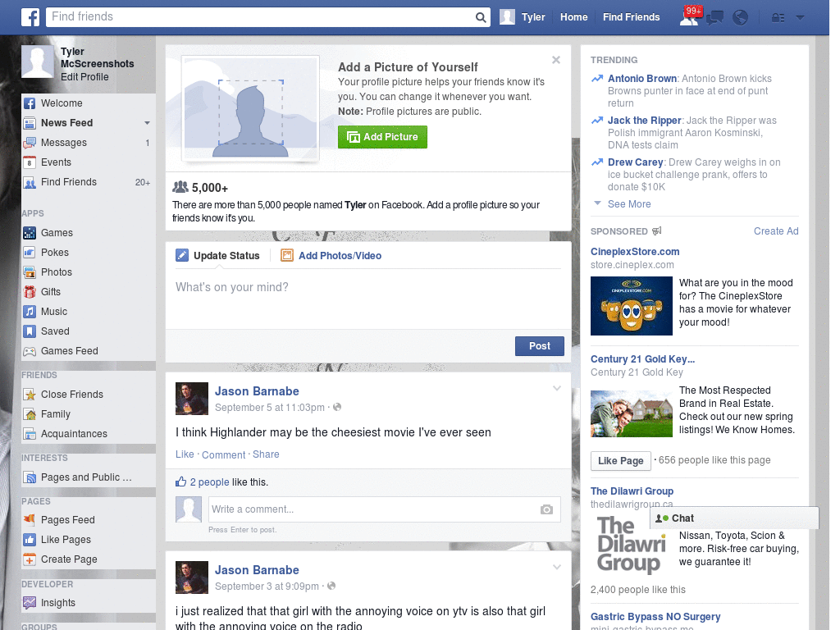Click the Facebook logo icon

click(x=30, y=17)
